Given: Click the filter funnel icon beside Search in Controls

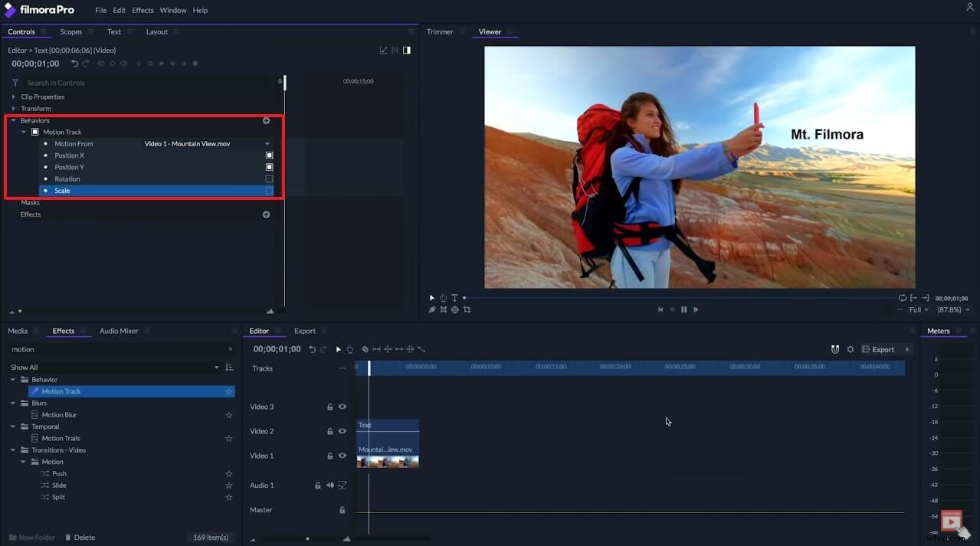Looking at the screenshot, I should pos(13,83).
